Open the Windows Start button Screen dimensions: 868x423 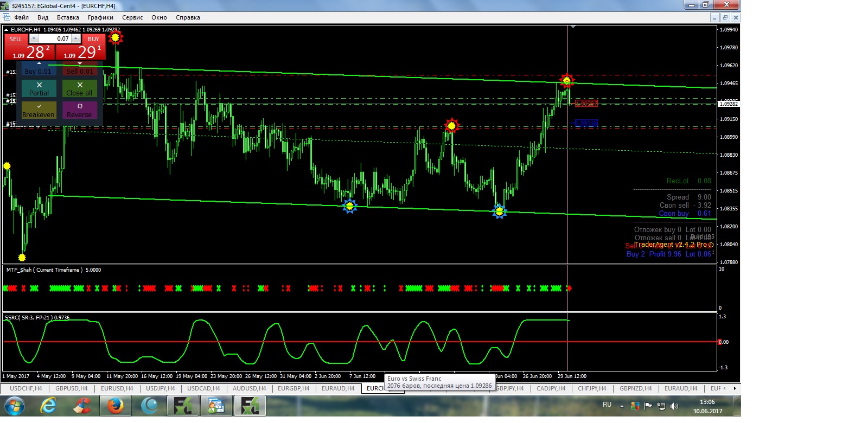coord(15,406)
